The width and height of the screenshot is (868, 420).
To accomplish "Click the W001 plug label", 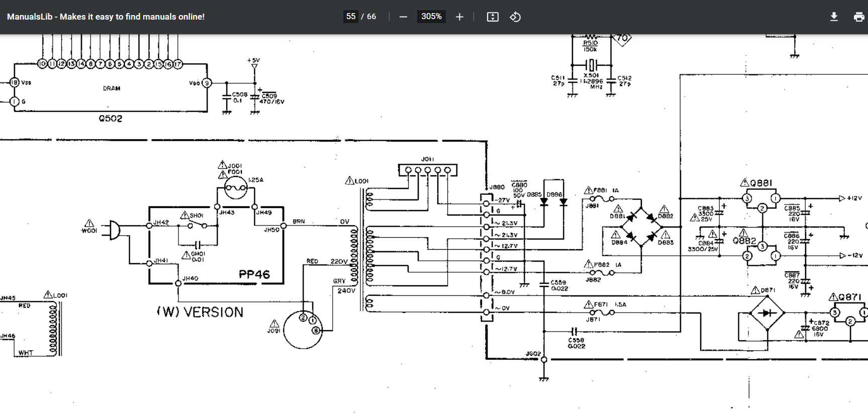I will 89,231.
